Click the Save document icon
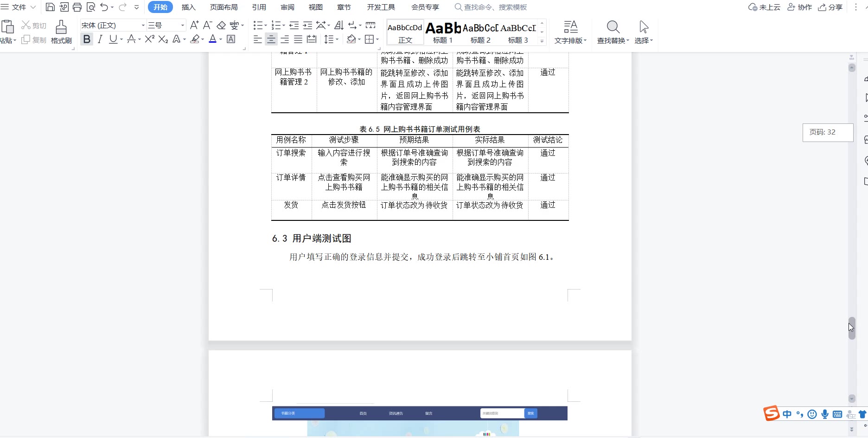The image size is (868, 438). click(x=50, y=7)
